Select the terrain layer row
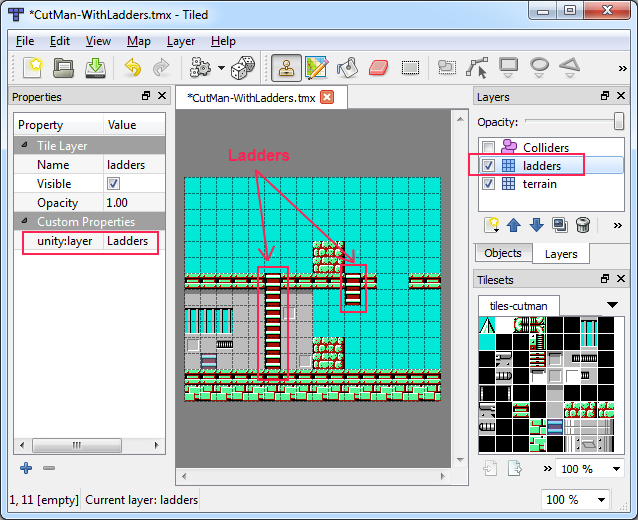This screenshot has height=520, width=638. tap(551, 184)
